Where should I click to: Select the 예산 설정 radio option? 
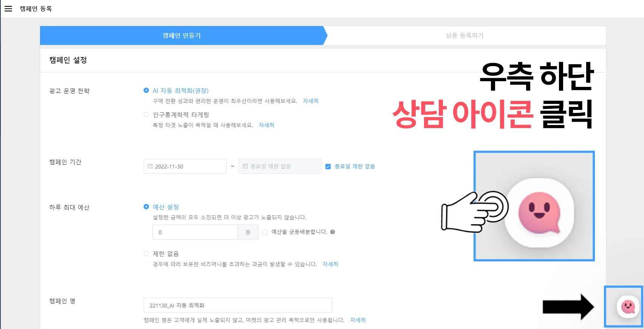click(146, 207)
